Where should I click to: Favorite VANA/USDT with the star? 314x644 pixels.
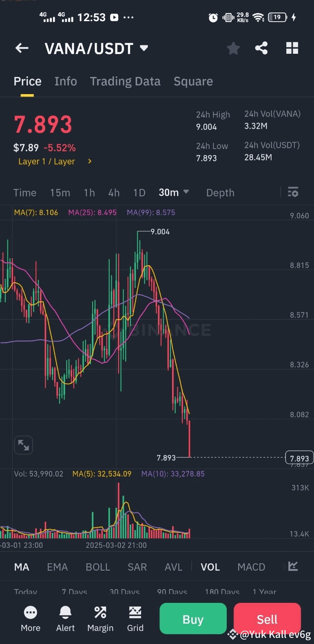click(x=233, y=48)
